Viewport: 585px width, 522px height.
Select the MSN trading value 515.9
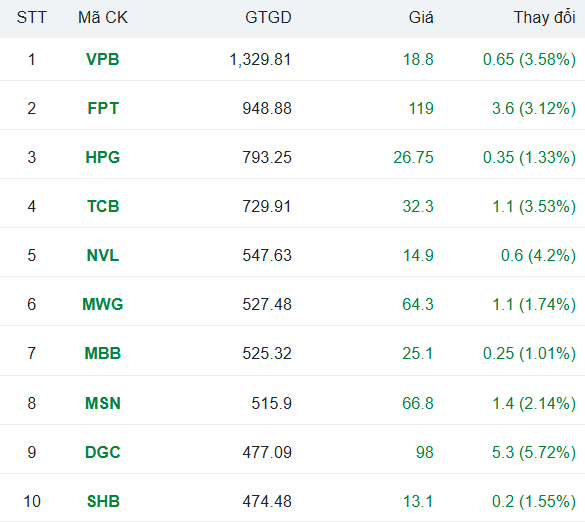271,403
